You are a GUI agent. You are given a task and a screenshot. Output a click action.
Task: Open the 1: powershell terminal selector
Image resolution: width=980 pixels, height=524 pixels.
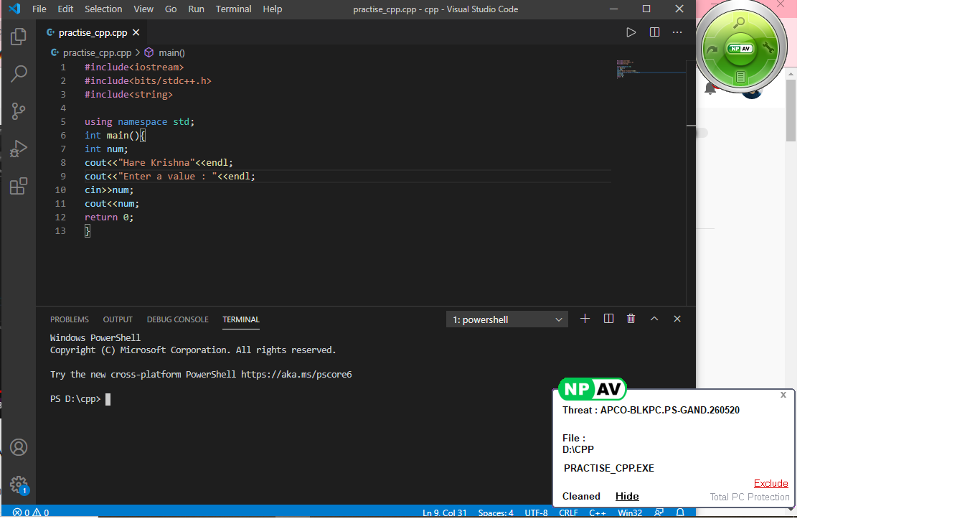pos(507,318)
